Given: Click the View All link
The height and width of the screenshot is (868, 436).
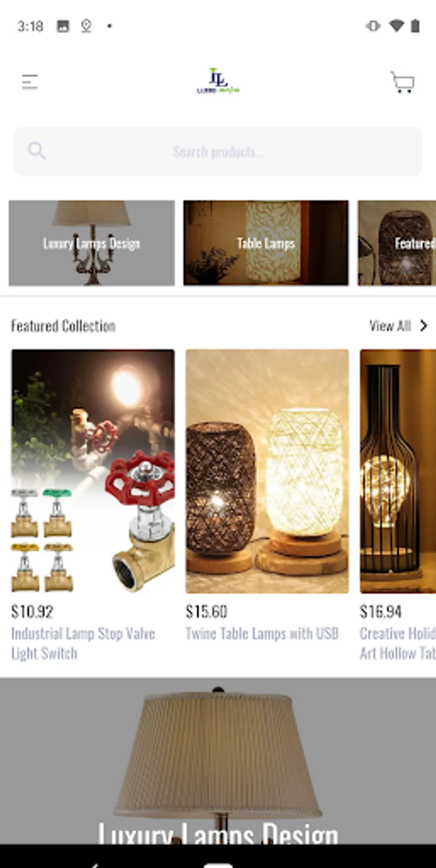Looking at the screenshot, I should click(x=390, y=326).
